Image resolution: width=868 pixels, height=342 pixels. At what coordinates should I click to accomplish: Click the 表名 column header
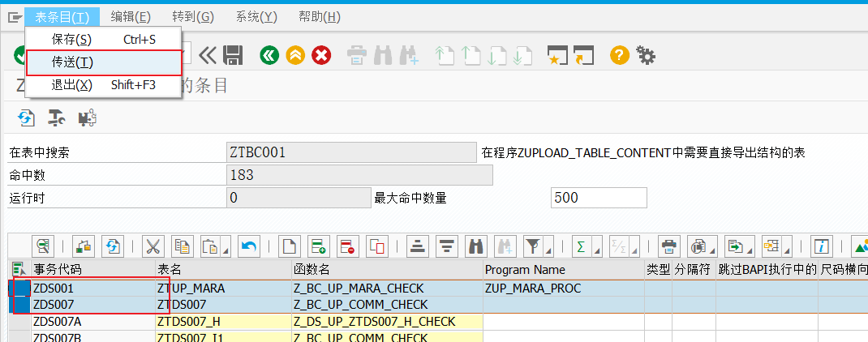tap(224, 270)
